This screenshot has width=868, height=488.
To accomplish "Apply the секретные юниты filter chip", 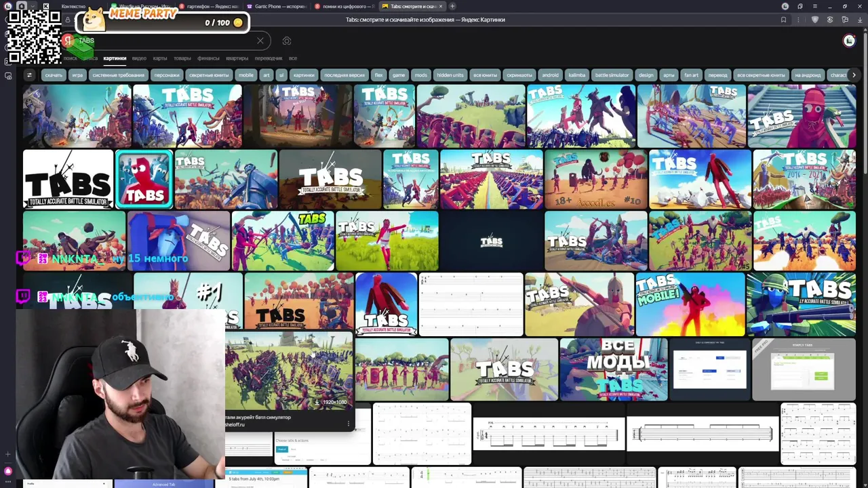I will [209, 75].
